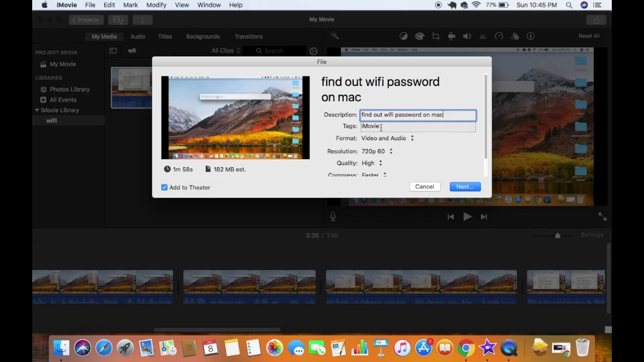644x362 pixels.
Task: Open noise reduction and equalizer tool
Action: 483,36
